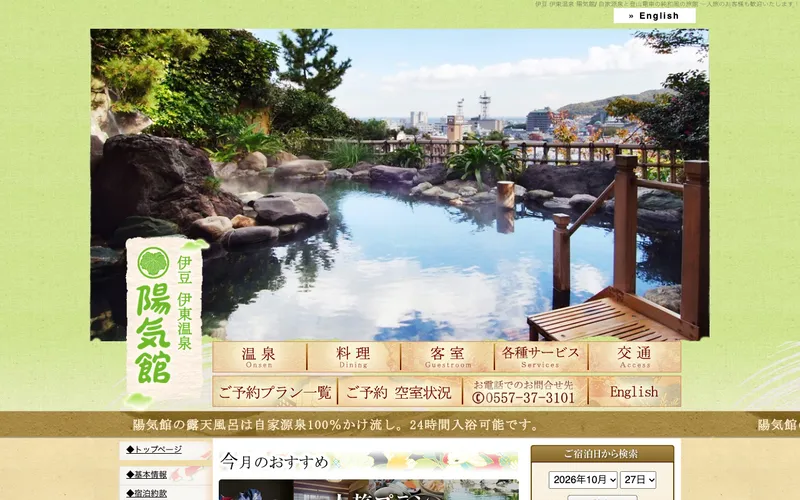Screen dimensions: 800x500
Task: Go to ◆トップページ sidebar link
Action: tap(154, 449)
